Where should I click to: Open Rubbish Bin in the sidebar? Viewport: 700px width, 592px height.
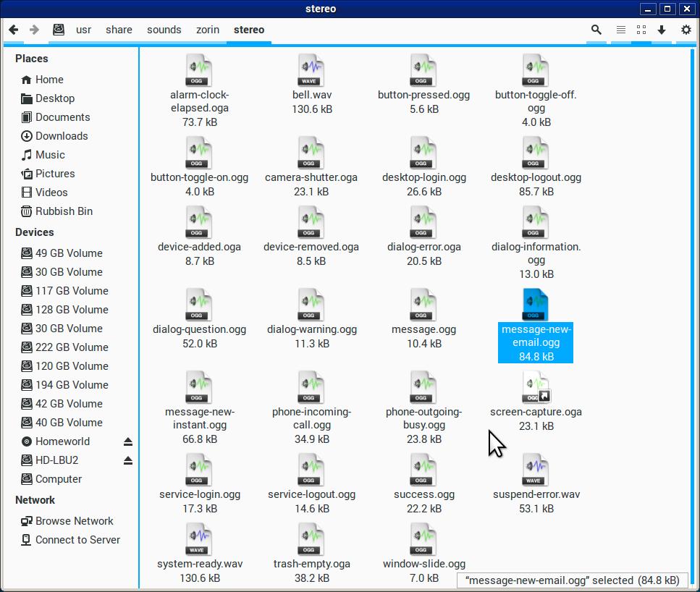point(64,211)
